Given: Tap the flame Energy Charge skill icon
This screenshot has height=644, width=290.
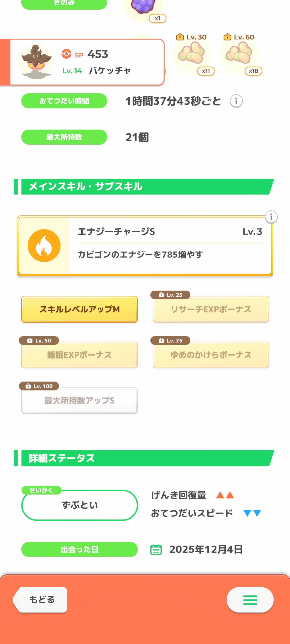Looking at the screenshot, I should pos(44,246).
